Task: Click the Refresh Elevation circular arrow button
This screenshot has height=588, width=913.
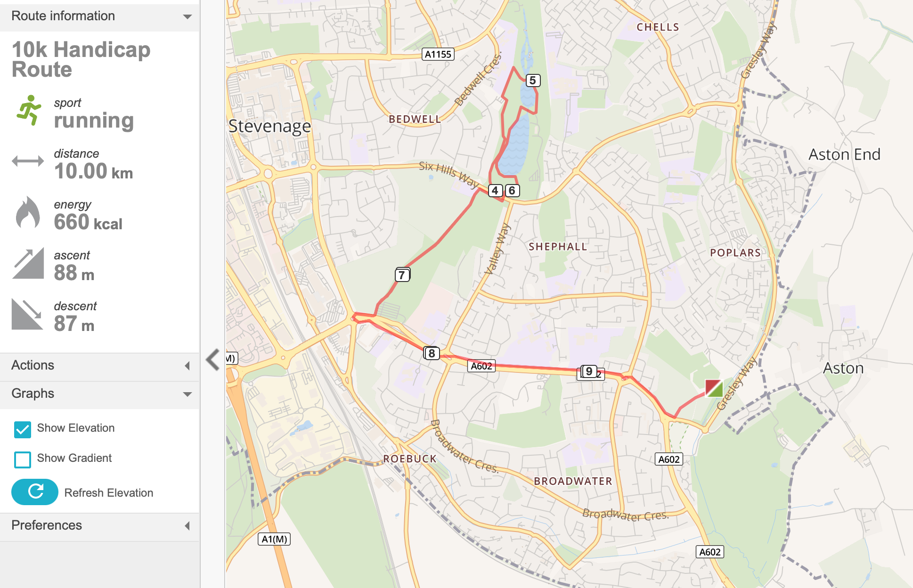Action: [35, 492]
